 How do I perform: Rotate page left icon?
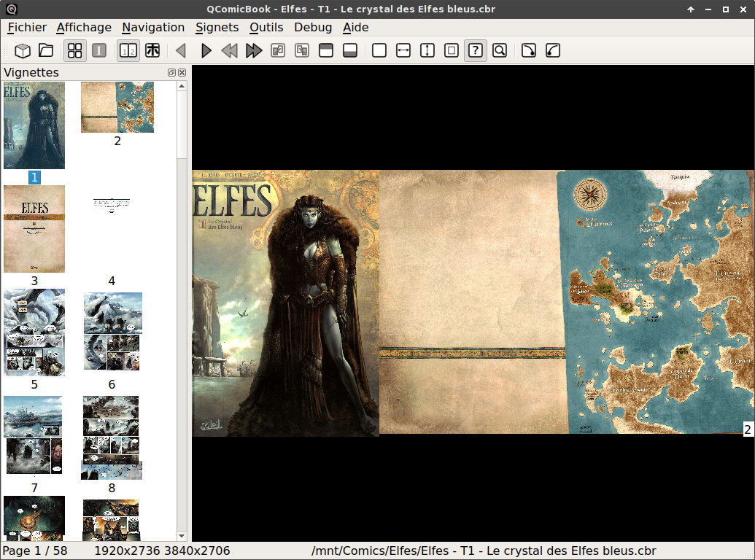553,50
